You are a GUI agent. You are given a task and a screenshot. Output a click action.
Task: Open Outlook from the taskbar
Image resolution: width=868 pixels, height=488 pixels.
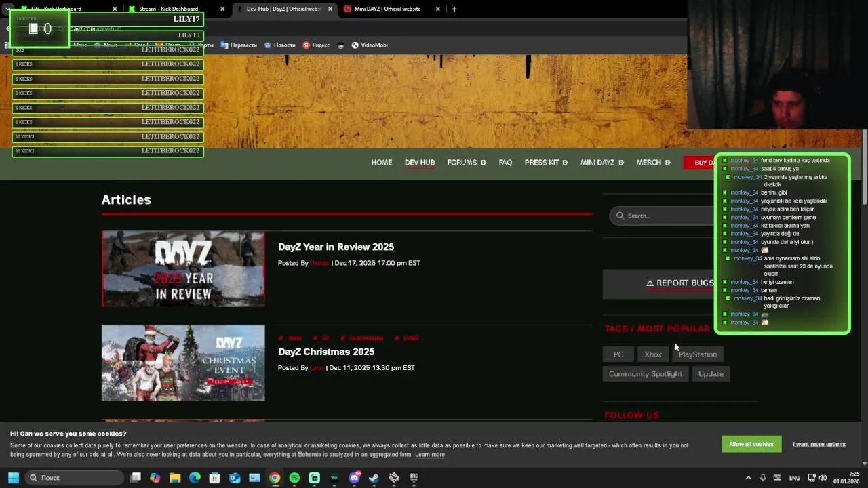pos(235,478)
